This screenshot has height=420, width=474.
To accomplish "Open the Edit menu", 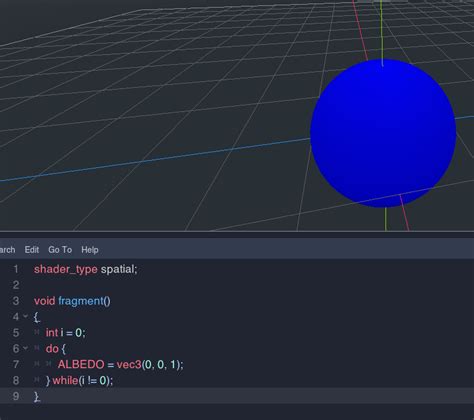I will 32,250.
